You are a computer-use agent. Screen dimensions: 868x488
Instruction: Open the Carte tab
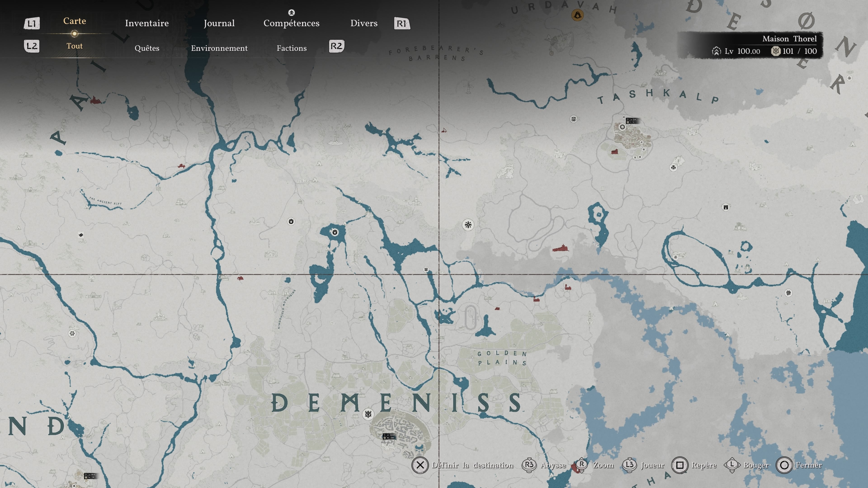point(74,21)
